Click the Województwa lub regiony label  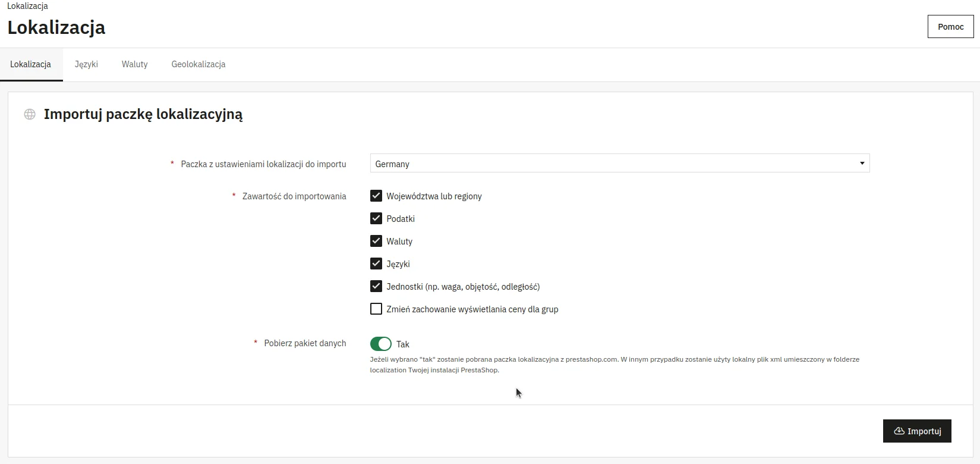(434, 196)
